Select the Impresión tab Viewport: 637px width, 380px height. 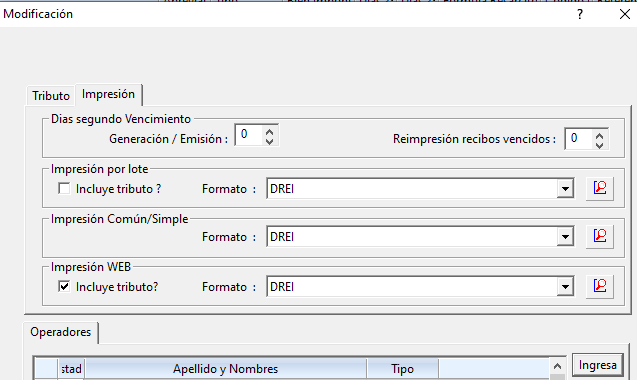tap(108, 94)
